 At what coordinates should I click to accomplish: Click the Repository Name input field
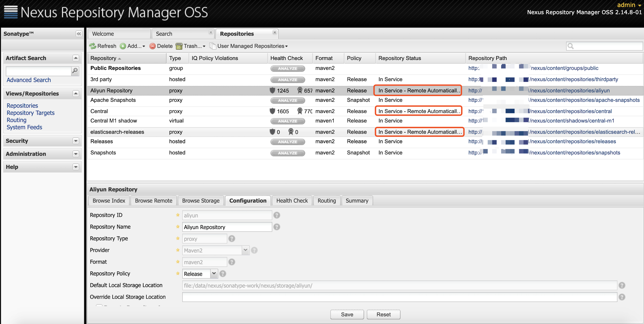227,227
